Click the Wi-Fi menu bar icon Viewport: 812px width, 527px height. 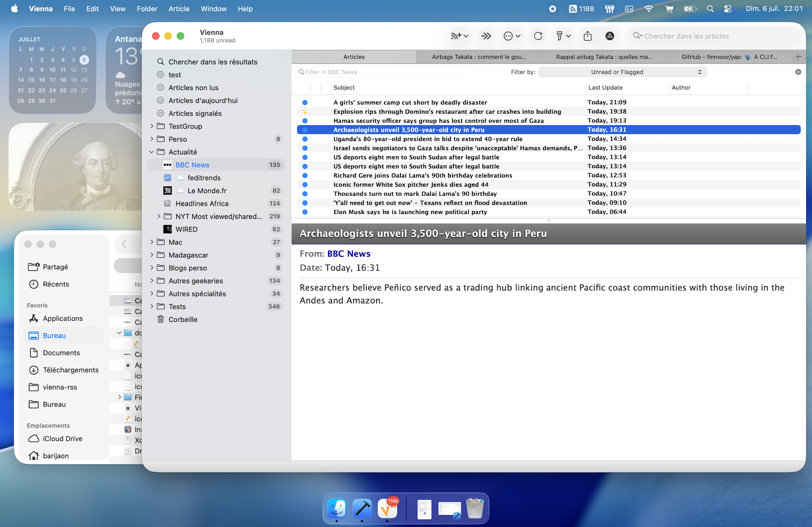[x=648, y=9]
